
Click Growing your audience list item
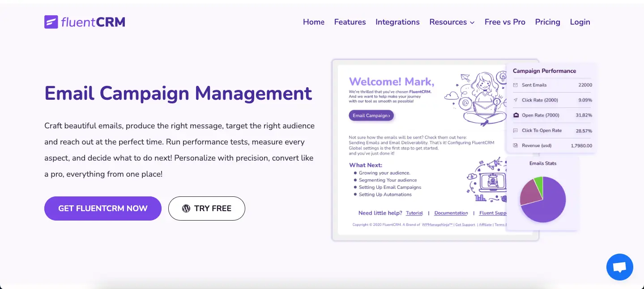[384, 173]
